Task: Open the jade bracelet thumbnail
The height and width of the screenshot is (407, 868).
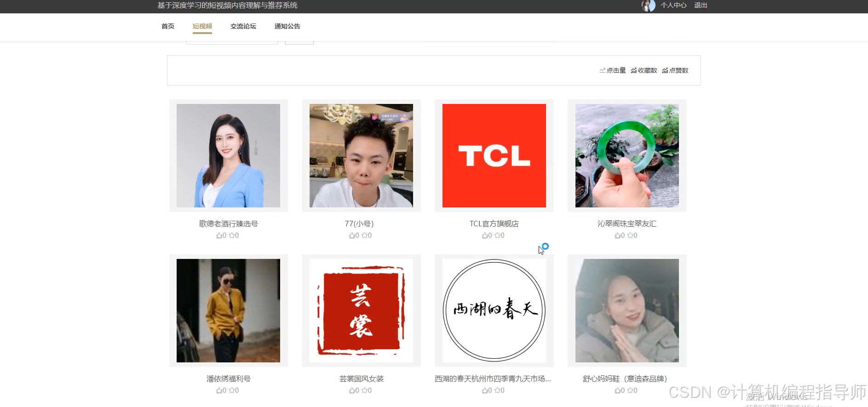Action: (627, 155)
